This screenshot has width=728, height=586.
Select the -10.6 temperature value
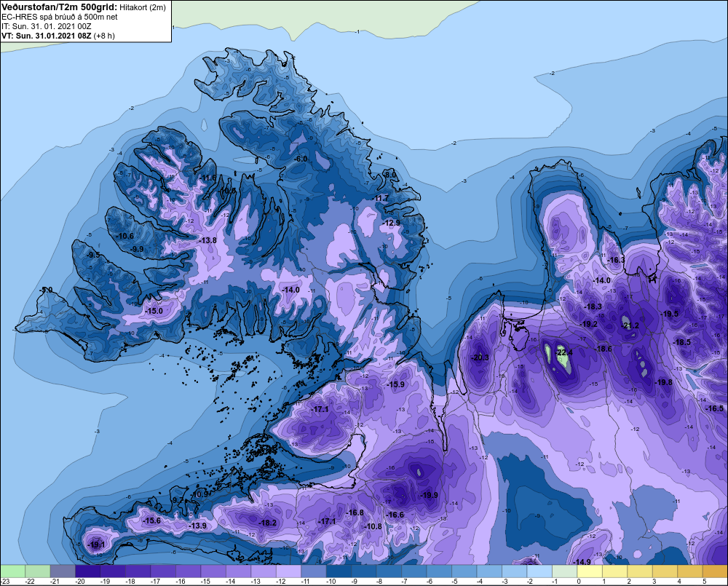(x=125, y=236)
